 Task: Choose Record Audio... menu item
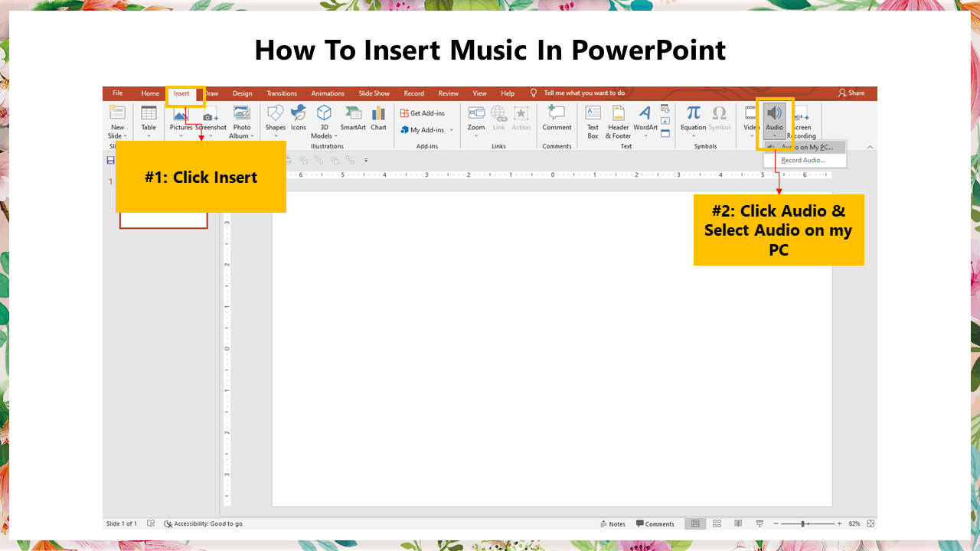point(805,160)
